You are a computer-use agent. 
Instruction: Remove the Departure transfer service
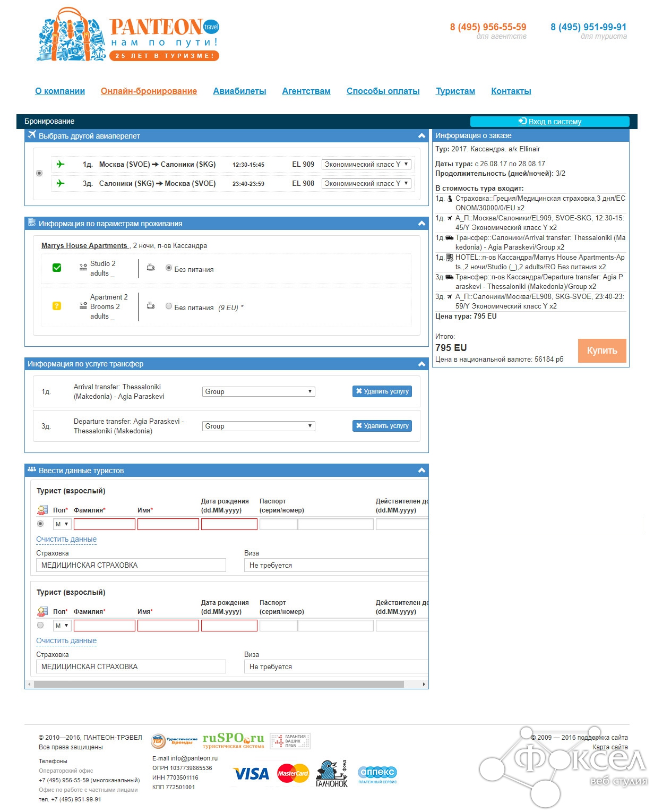click(x=382, y=426)
